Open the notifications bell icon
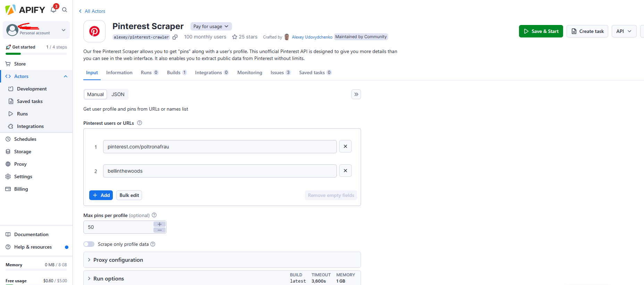The width and height of the screenshot is (644, 285). [x=53, y=9]
